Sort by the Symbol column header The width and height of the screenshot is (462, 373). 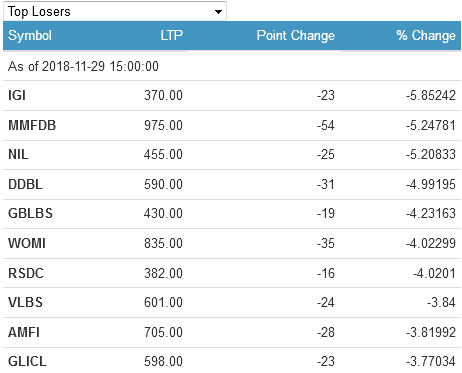click(30, 35)
